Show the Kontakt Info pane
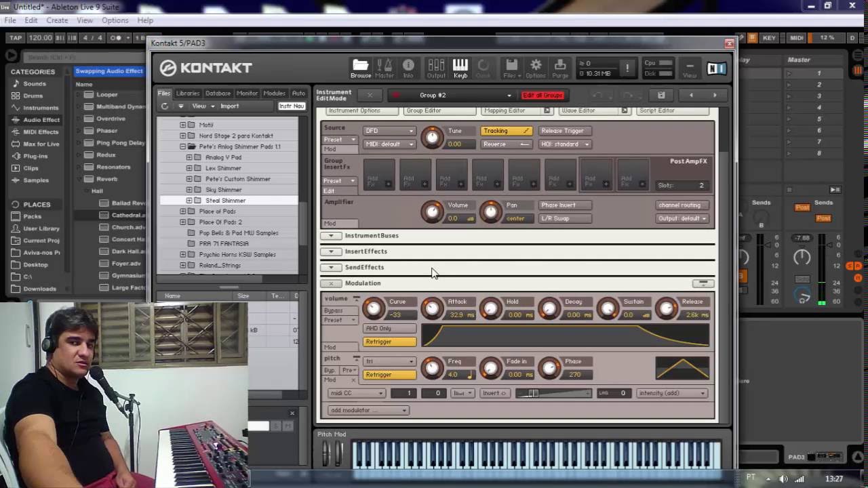Screen dimensions: 868x488 pos(408,68)
